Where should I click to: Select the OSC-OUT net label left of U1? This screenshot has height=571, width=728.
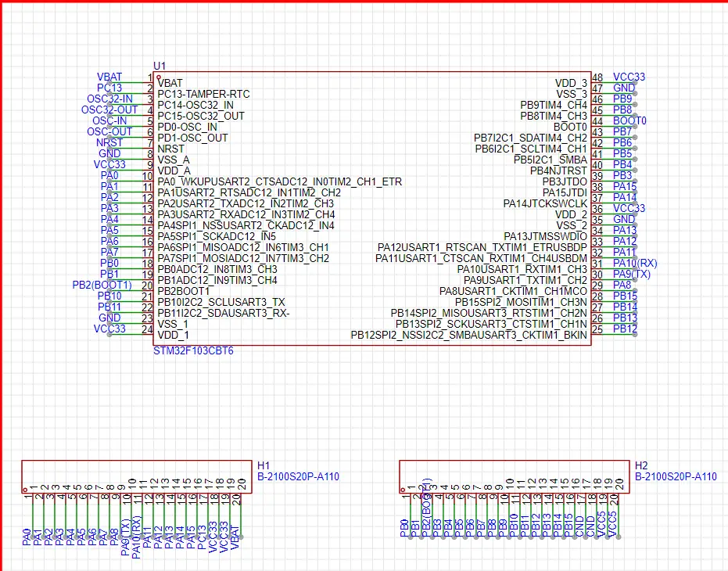109,132
